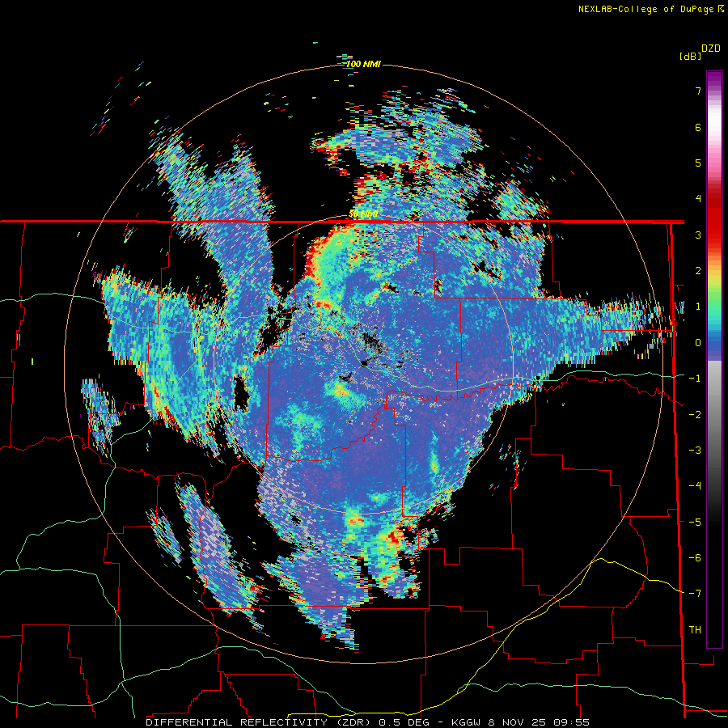Click the 3 value on color scale
Image resolution: width=728 pixels, height=728 pixels.
(x=698, y=235)
